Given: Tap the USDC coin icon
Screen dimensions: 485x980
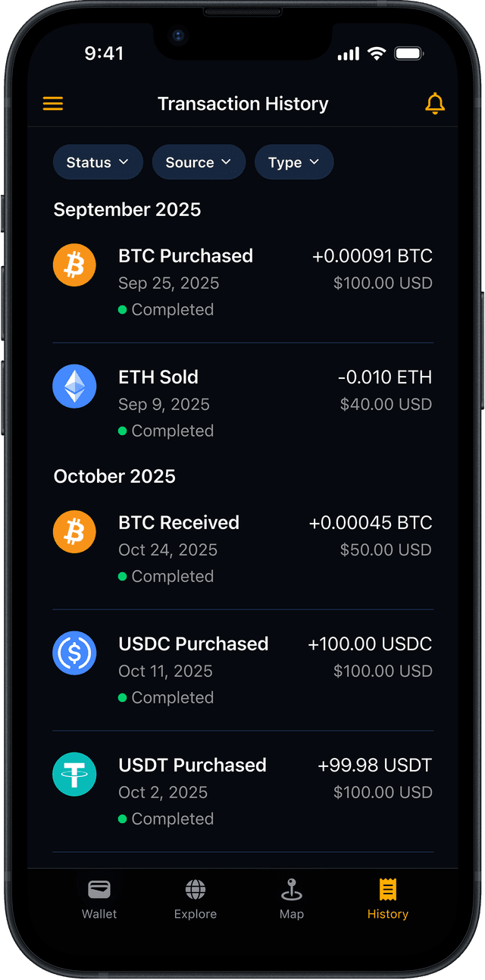Looking at the screenshot, I should pos(74,653).
